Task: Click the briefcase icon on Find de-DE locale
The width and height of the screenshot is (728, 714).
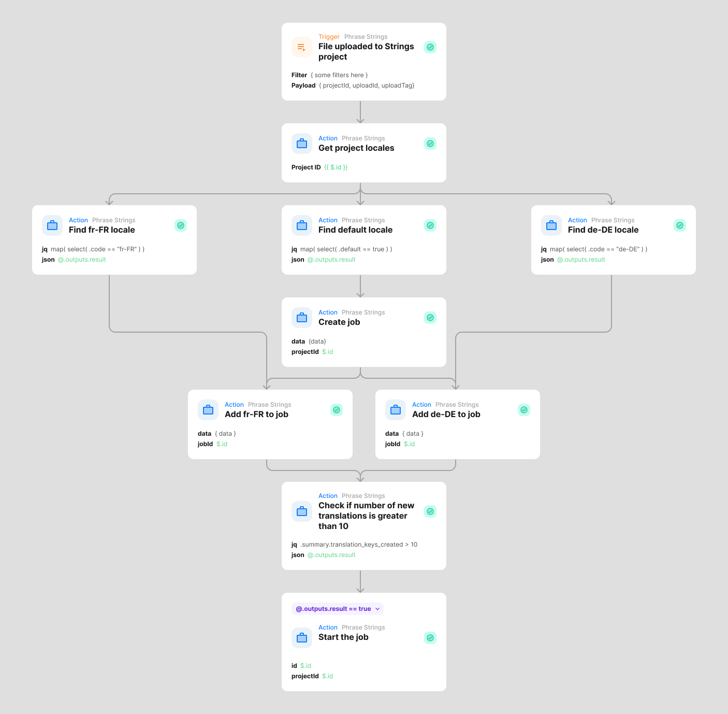Action: (x=551, y=225)
